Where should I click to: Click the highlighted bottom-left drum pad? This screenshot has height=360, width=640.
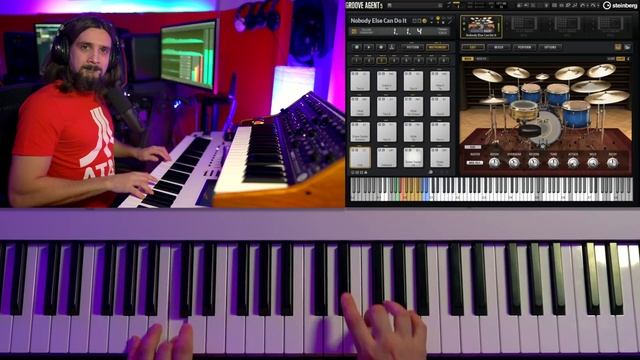[360, 158]
